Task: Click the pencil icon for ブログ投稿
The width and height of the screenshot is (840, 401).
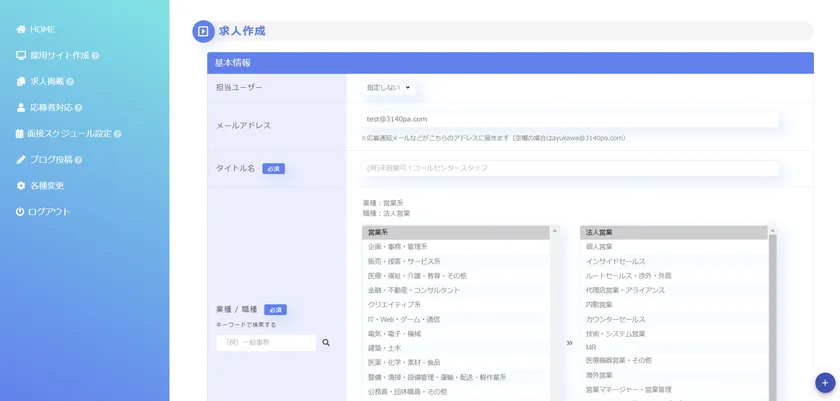Action: pyautogui.click(x=21, y=159)
